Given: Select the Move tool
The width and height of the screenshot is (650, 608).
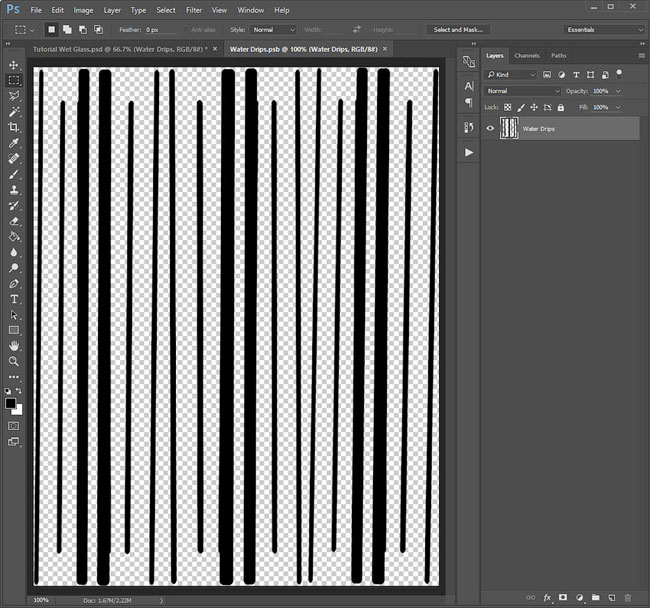Looking at the screenshot, I should (x=14, y=65).
